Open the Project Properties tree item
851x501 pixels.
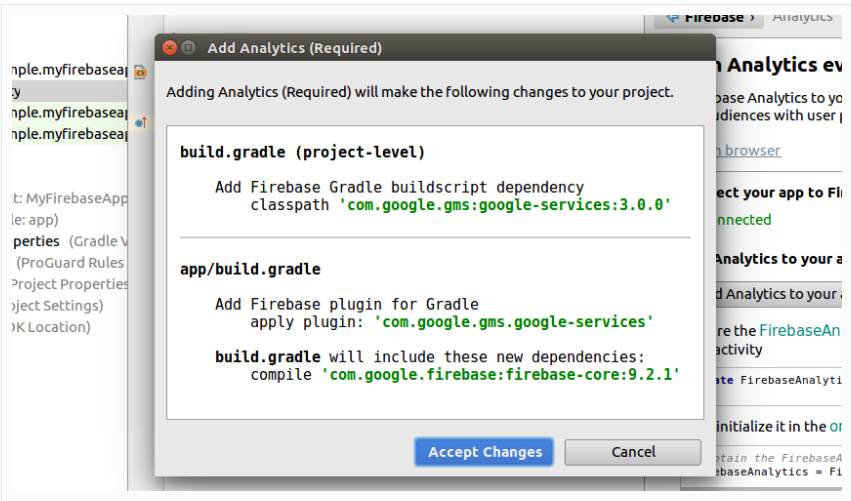69,284
